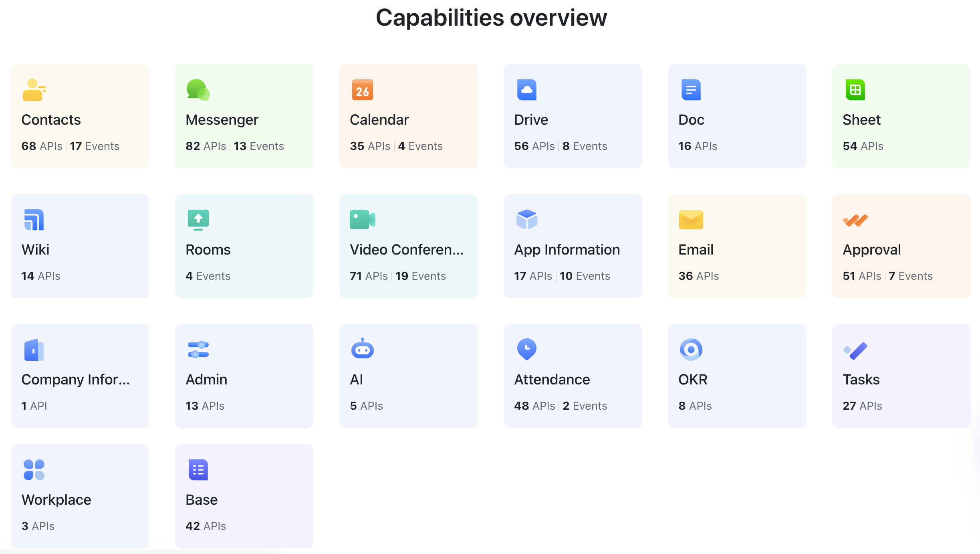The height and width of the screenshot is (554, 980).
Task: Click the Attendance clock pin icon
Action: pos(526,349)
